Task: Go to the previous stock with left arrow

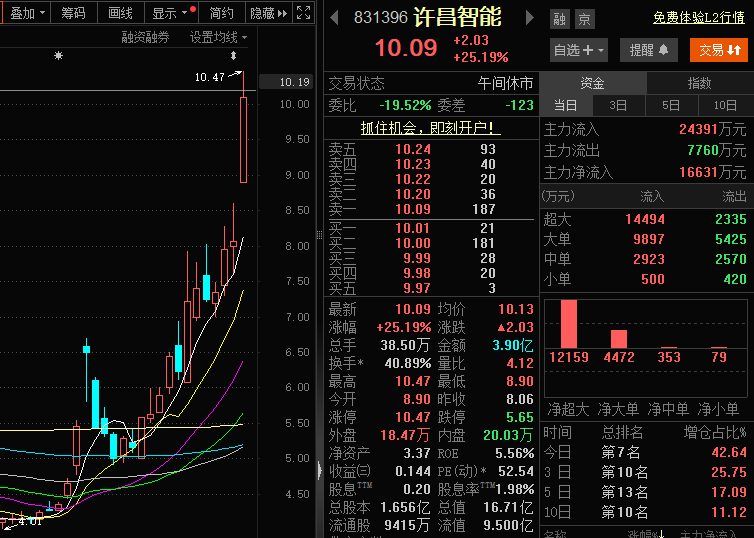Action: click(334, 18)
